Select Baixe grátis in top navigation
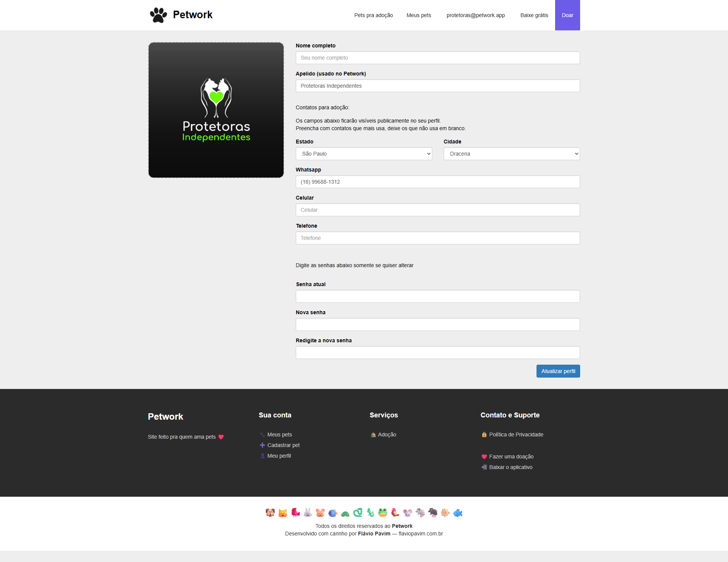The height and width of the screenshot is (562, 728). pos(534,15)
